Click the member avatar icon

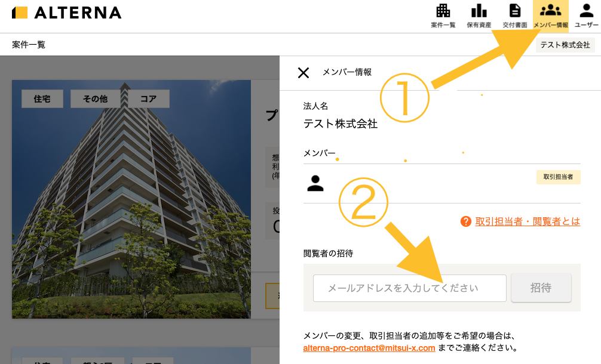click(x=315, y=183)
